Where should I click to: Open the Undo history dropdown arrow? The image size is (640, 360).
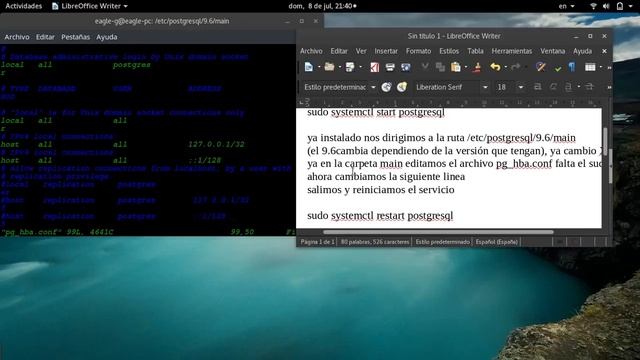coord(506,67)
